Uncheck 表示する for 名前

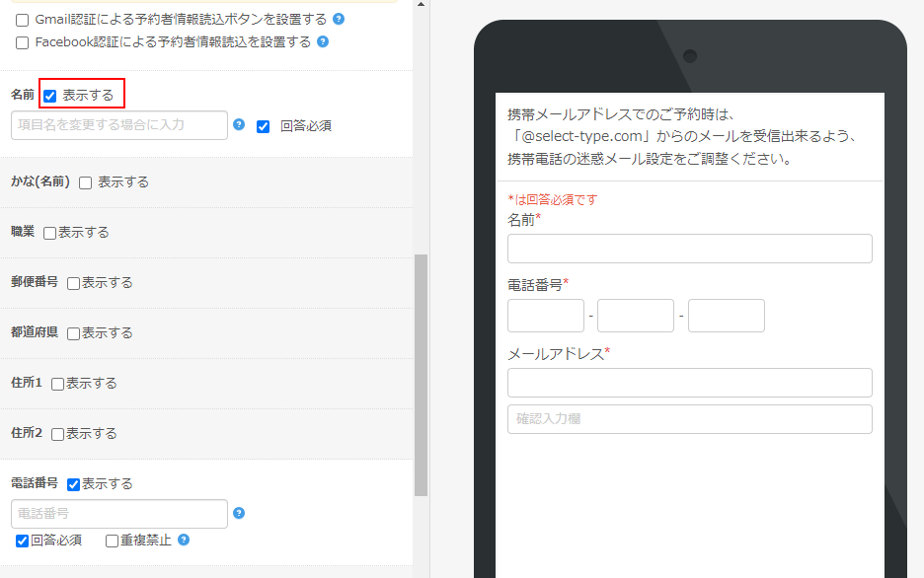coord(50,96)
